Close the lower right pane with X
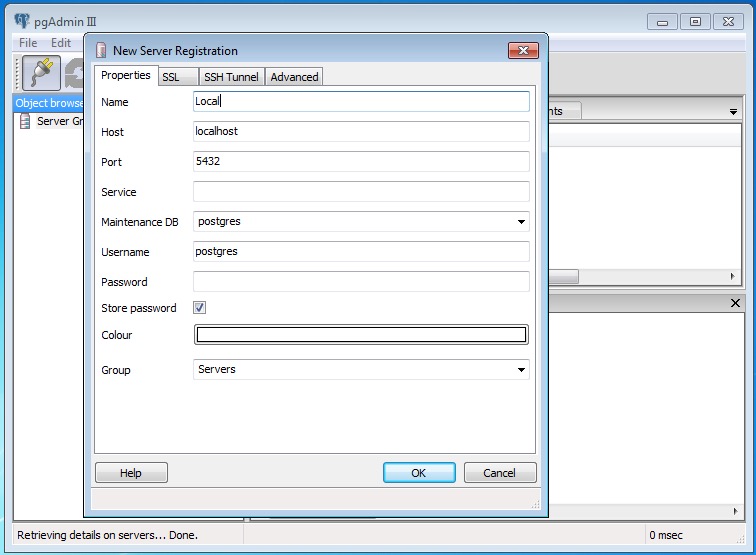 click(736, 303)
